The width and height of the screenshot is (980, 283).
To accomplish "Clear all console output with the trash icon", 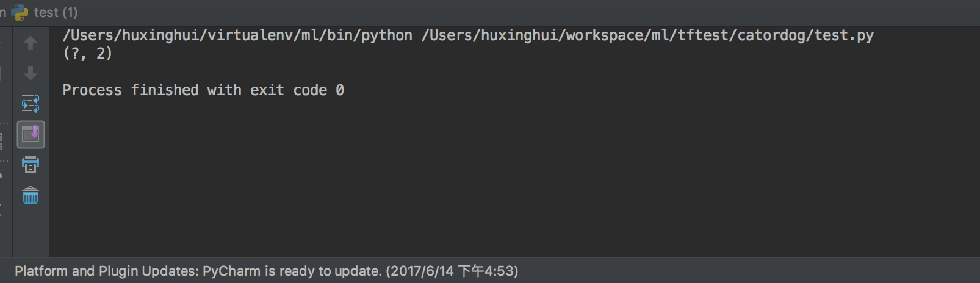I will tap(31, 196).
